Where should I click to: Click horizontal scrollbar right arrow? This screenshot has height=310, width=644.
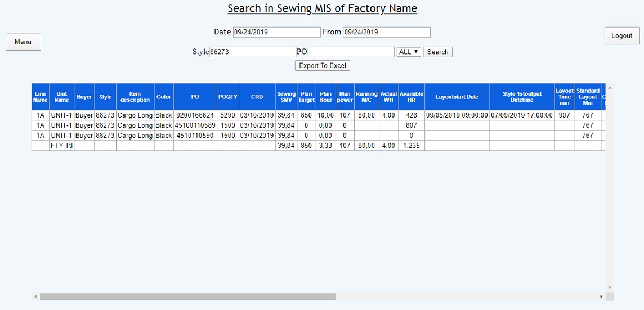[601, 296]
